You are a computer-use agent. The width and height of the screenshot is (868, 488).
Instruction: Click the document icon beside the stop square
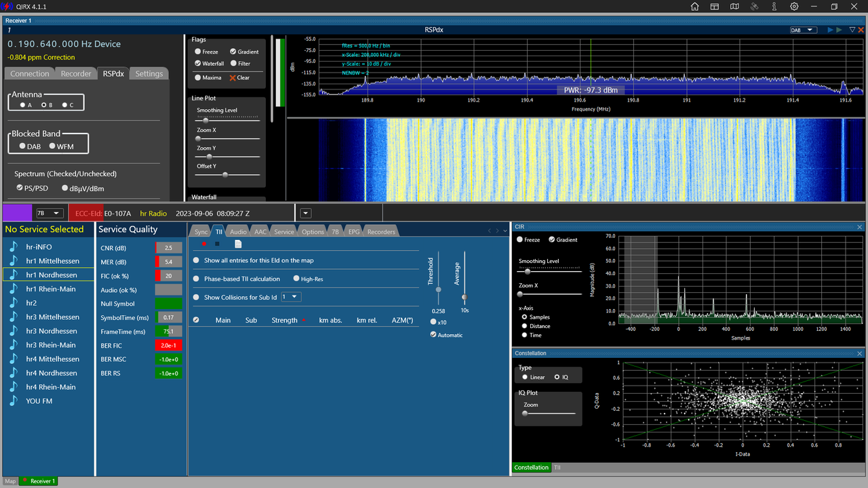(238, 243)
